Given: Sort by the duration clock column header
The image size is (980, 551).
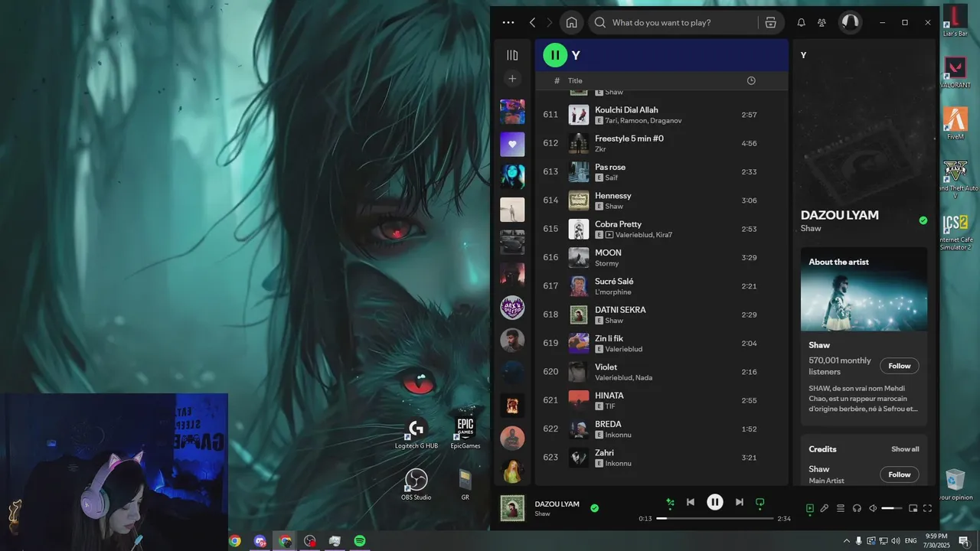Looking at the screenshot, I should tap(751, 80).
